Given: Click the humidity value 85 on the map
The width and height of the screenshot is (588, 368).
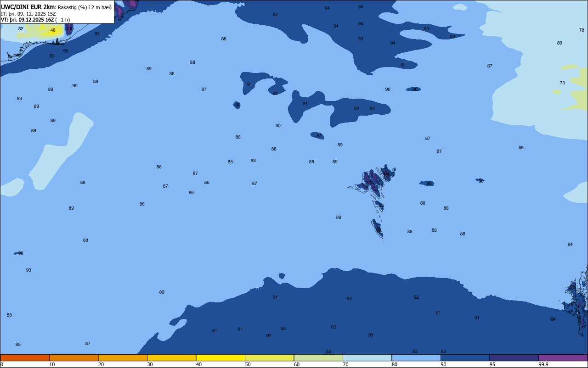Looking at the screenshot, I should click(x=18, y=345).
